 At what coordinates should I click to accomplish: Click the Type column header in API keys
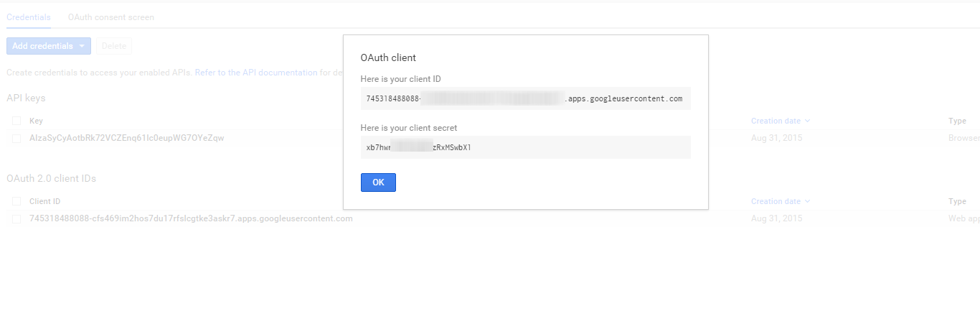point(957,121)
